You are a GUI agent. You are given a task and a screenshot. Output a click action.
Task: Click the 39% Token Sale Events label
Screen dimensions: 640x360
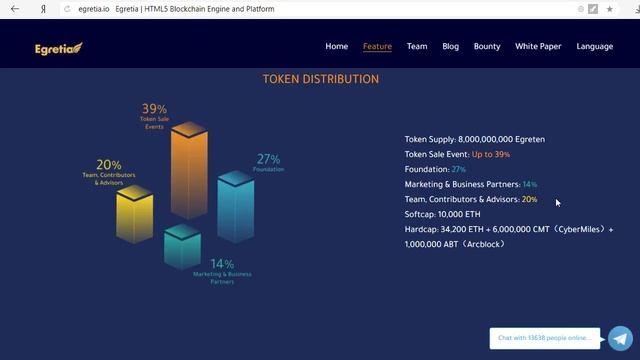(154, 116)
